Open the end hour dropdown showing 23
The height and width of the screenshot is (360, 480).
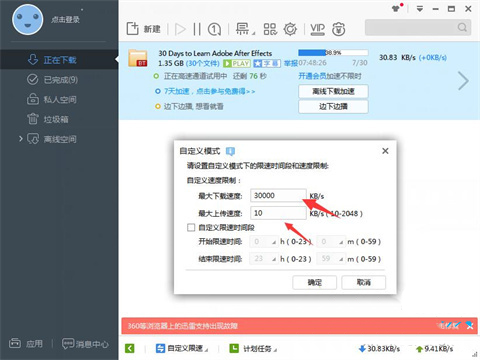264,259
